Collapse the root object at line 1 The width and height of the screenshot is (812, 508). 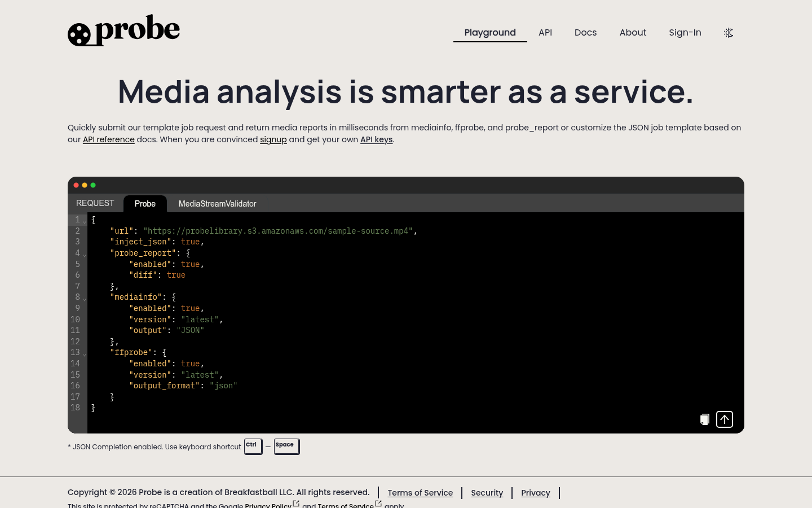[x=85, y=222]
